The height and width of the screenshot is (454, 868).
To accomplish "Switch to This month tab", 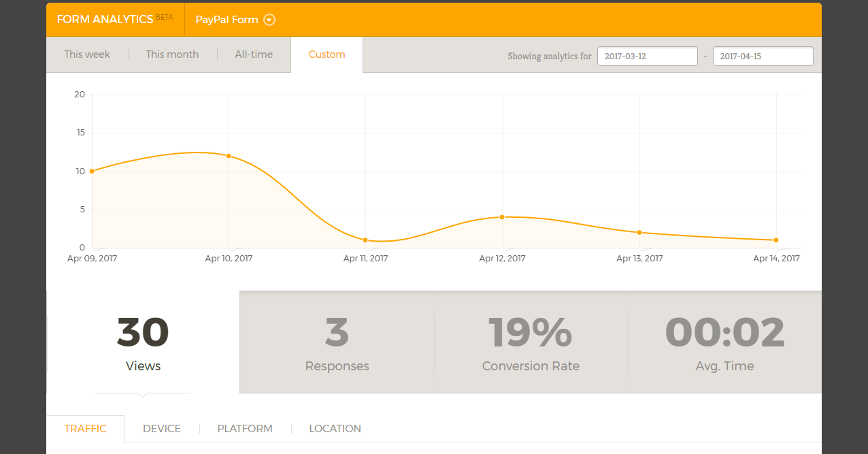I will tap(172, 54).
